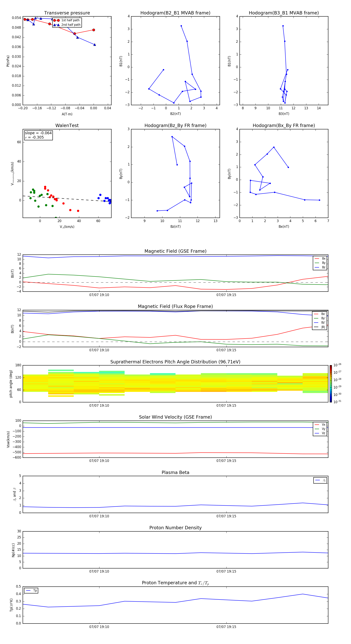
Task: Click the 'Transverse pressure' plot title
Action: coord(67,13)
